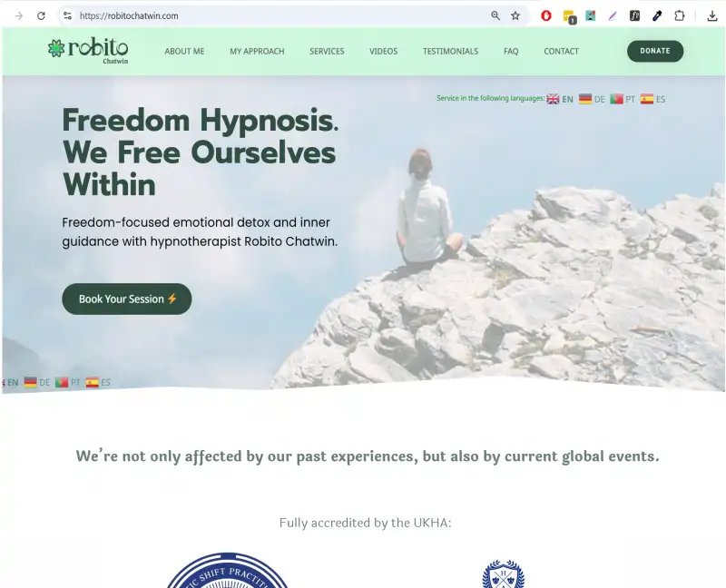Screen dimensions: 726x588
Task: Click the zoom magnifier icon in address bar
Action: click(x=495, y=15)
